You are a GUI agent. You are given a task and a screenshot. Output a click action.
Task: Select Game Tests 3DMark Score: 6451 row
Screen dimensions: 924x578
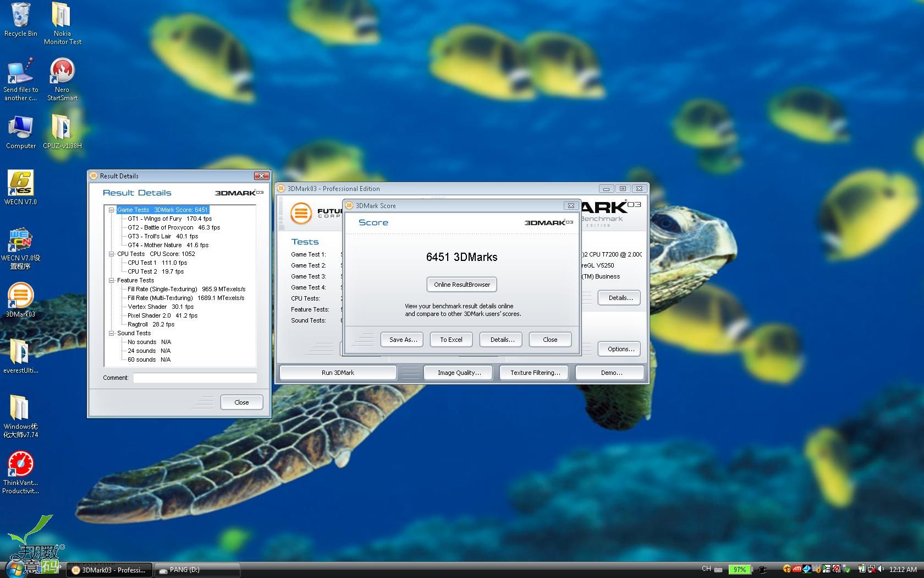pyautogui.click(x=162, y=210)
